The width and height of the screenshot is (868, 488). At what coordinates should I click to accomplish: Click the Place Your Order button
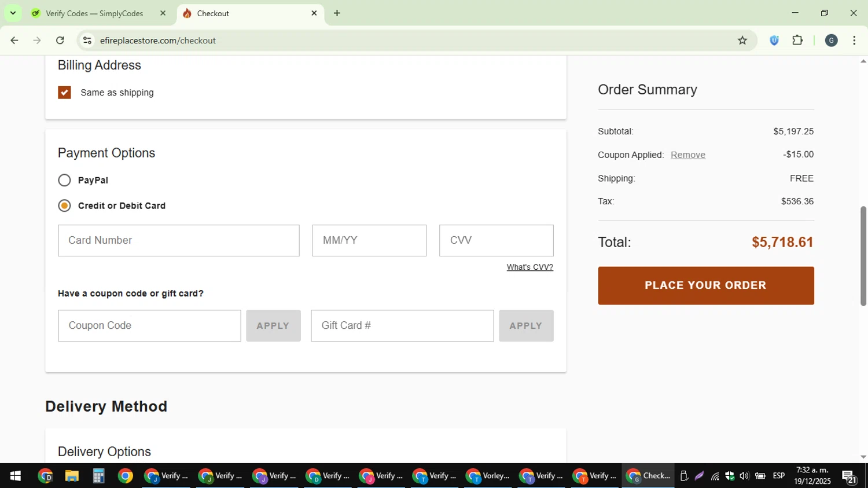706,285
